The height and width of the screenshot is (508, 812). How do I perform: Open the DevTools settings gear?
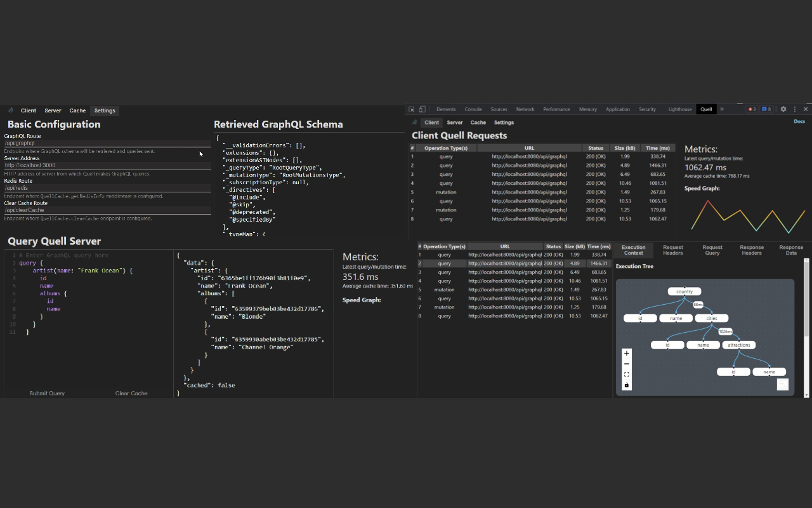coord(783,109)
